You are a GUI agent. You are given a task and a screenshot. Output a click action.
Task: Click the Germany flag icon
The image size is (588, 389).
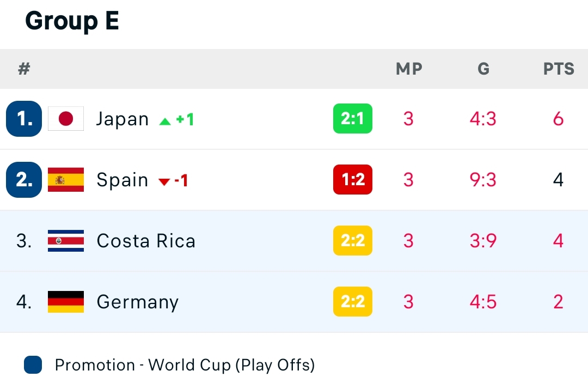(66, 302)
